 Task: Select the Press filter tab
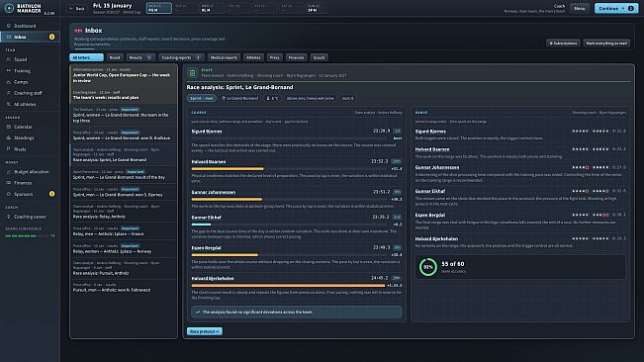274,57
